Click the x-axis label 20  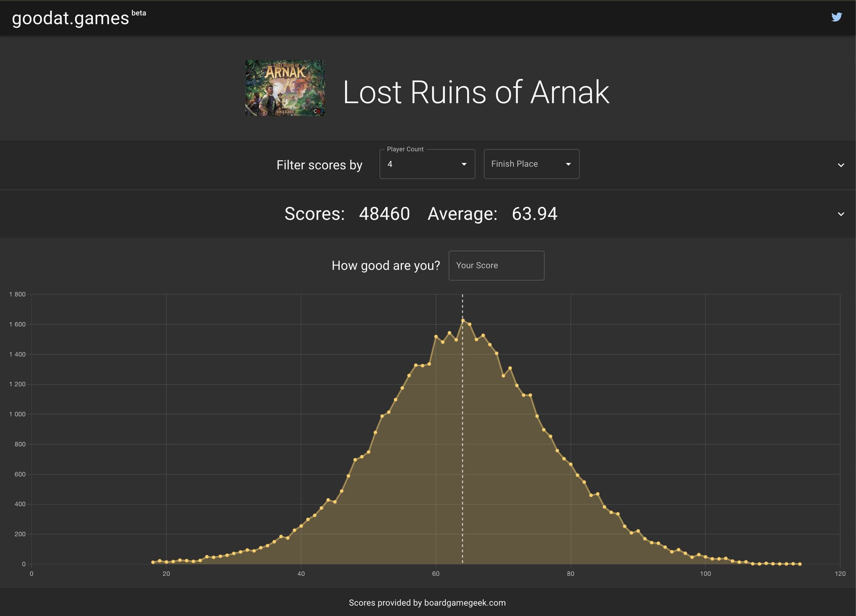[166, 574]
